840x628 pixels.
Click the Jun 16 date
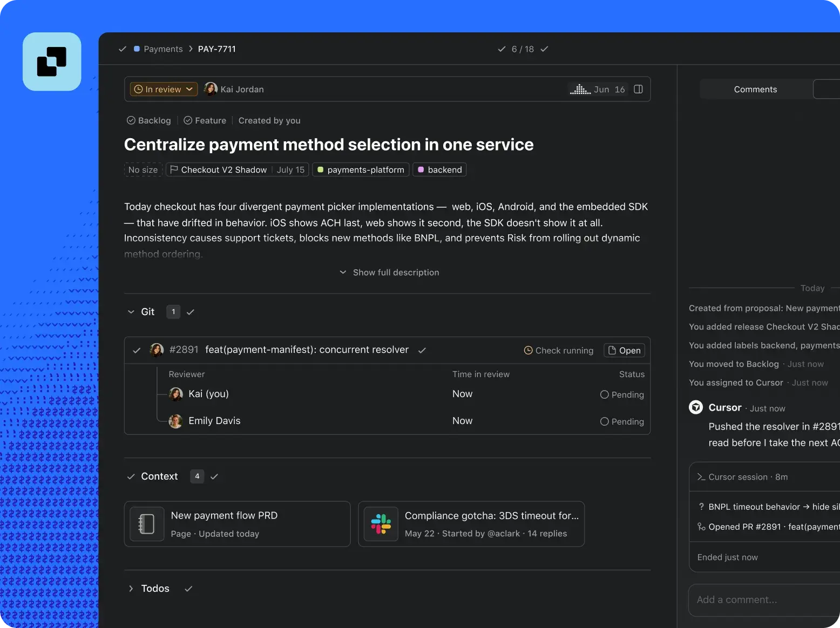click(609, 90)
